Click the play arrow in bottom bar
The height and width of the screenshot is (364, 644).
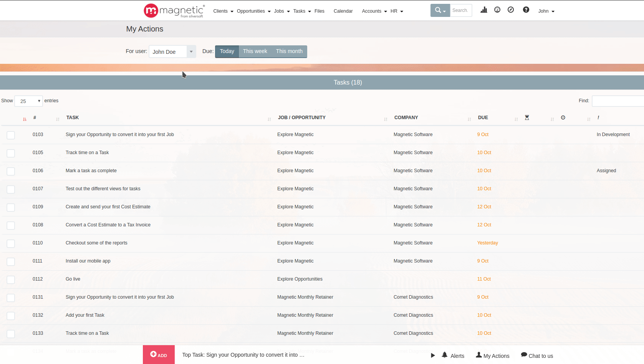pos(433,356)
